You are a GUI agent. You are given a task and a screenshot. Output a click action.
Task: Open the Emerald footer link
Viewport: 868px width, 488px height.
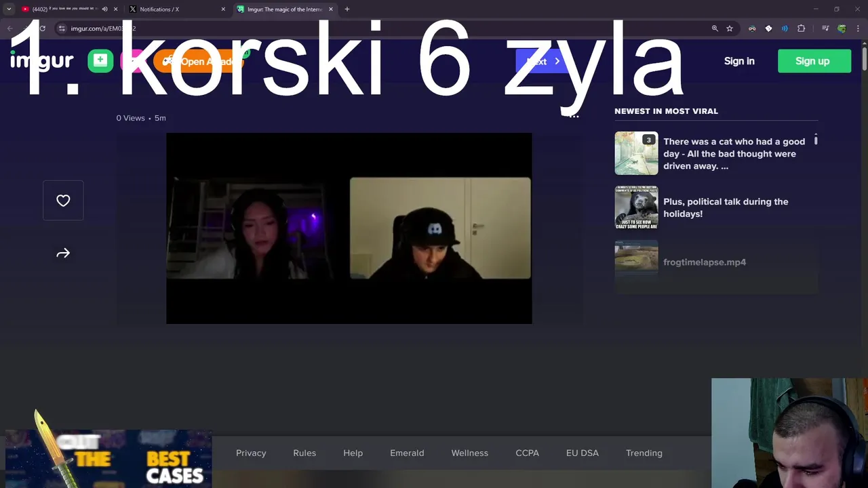tap(407, 453)
